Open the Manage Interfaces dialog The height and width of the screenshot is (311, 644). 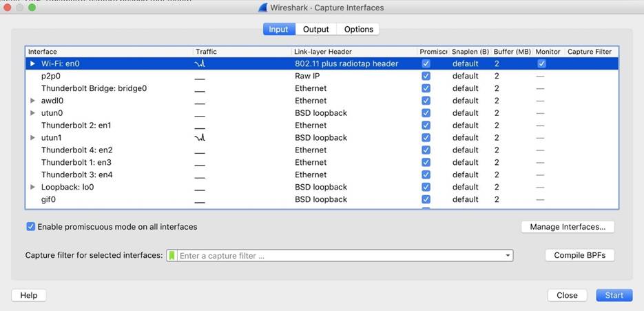(567, 227)
